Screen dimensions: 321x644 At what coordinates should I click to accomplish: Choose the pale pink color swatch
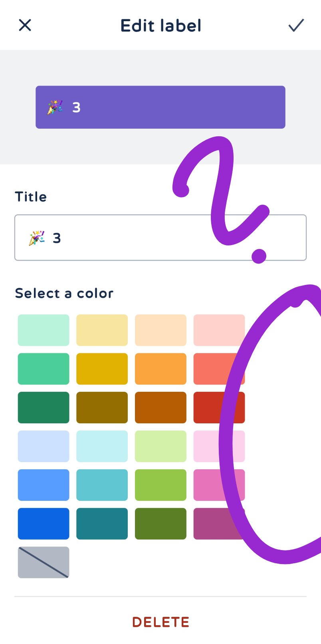click(x=219, y=330)
